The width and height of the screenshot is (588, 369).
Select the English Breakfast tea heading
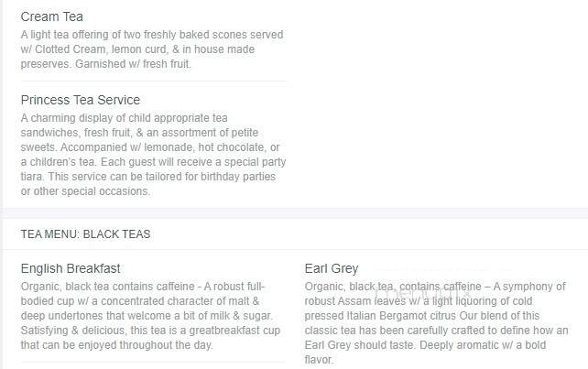coord(71,268)
